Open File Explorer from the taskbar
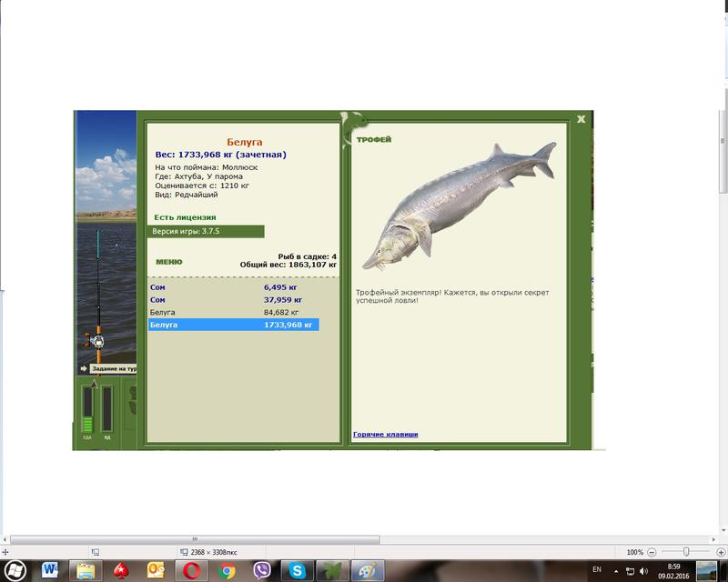 (86, 570)
